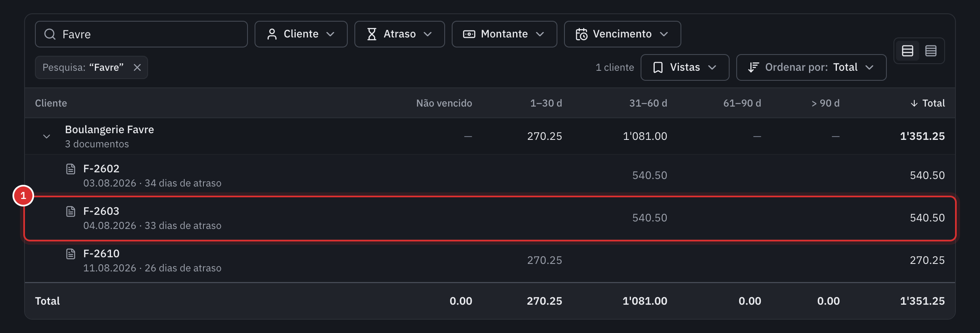The height and width of the screenshot is (333, 980).
Task: Open the Cliente filter dropdown
Action: (301, 34)
